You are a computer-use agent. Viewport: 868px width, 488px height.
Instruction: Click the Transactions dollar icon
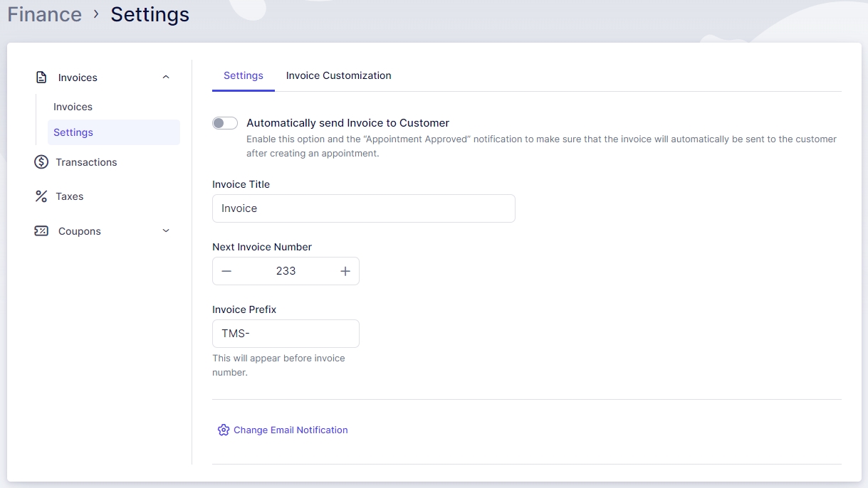click(x=41, y=162)
